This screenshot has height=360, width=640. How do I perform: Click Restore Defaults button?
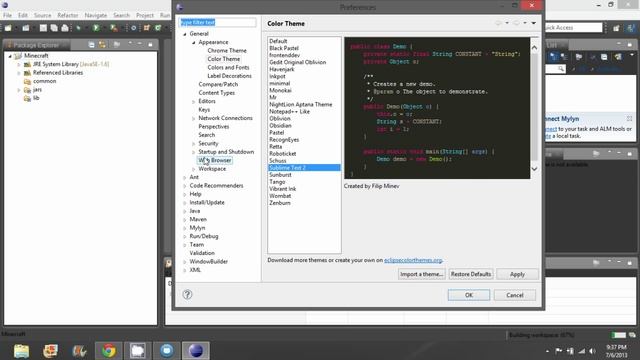click(471, 274)
